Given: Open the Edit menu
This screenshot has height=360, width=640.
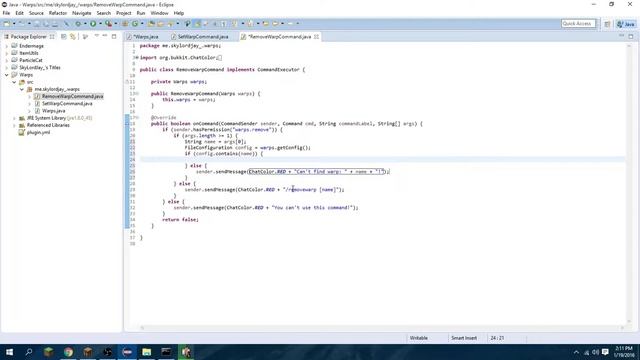Looking at the screenshot, I should 19,13.
